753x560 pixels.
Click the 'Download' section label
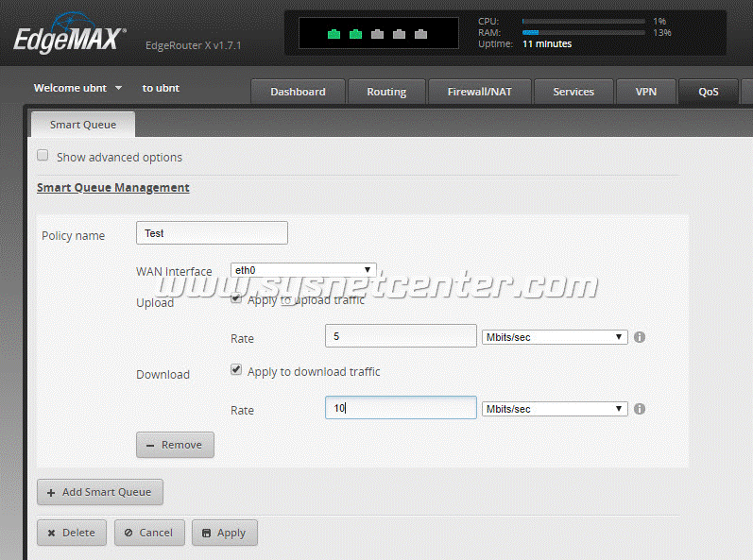[163, 374]
